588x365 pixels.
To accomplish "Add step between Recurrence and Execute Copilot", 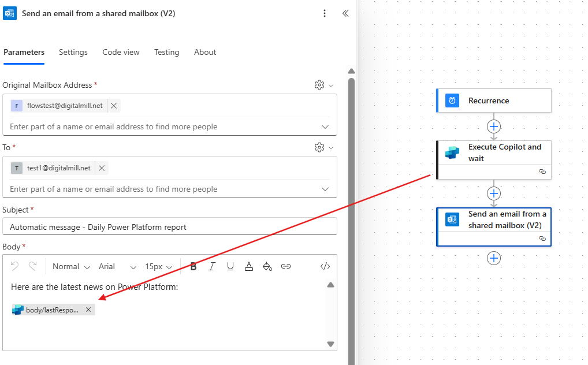I will [494, 126].
